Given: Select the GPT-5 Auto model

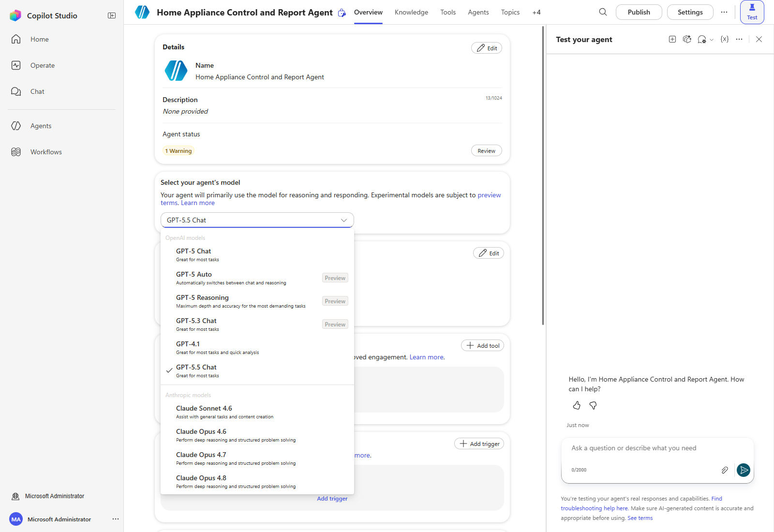Looking at the screenshot, I should 257,278.
